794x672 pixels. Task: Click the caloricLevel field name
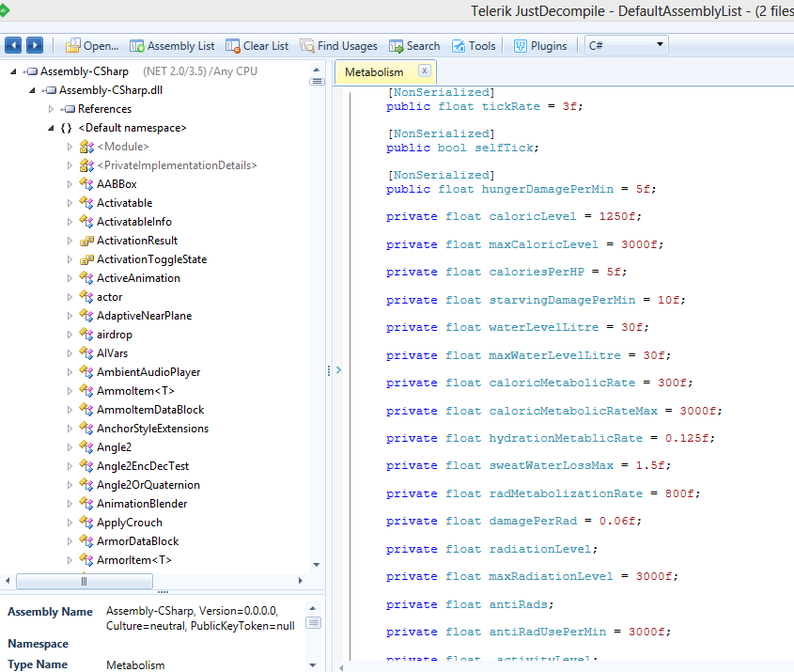pos(533,217)
